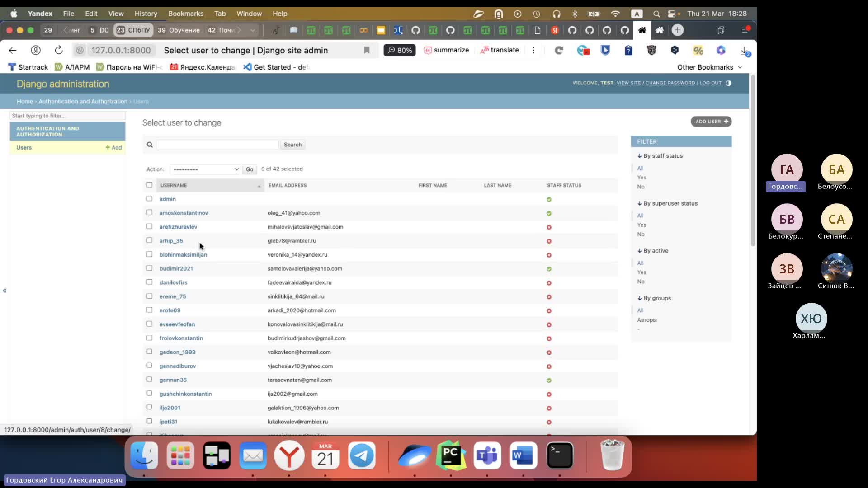Screen dimensions: 868x488
Task: Collapse the sidebar with double-arrow icon
Action: [x=5, y=291]
